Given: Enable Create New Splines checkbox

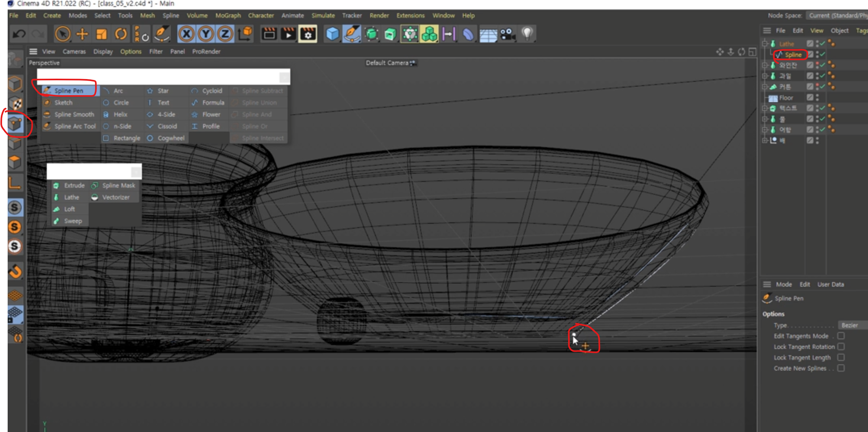Looking at the screenshot, I should (x=841, y=368).
